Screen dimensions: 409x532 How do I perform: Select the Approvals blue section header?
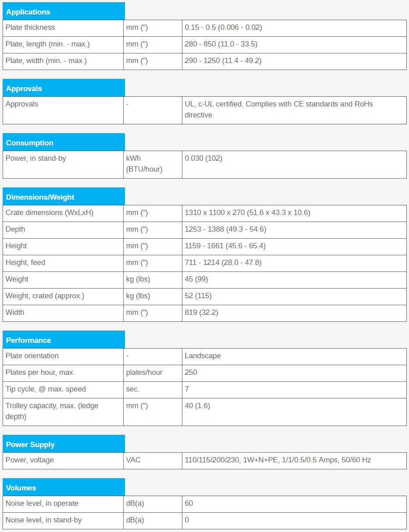[24, 88]
